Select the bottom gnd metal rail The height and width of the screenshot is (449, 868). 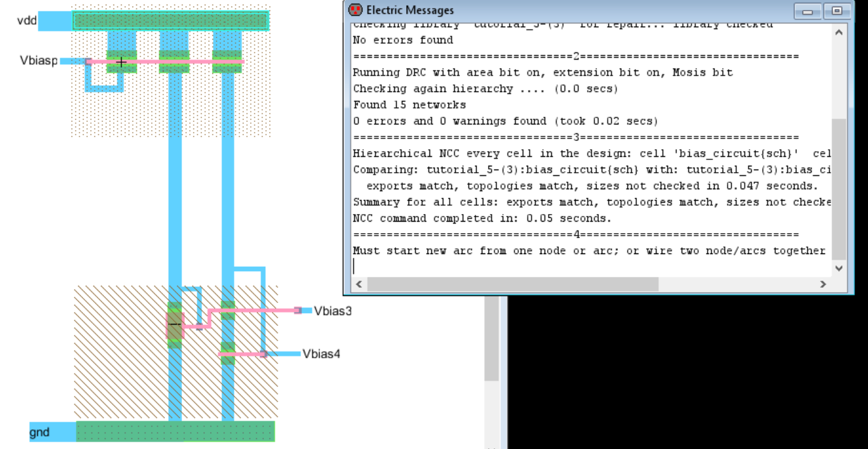(175, 431)
